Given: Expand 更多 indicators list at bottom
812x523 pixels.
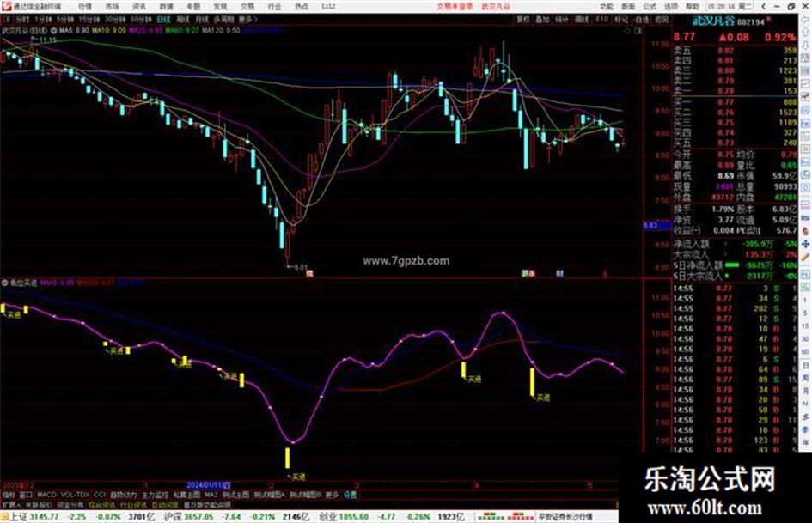Looking at the screenshot, I should [332, 495].
